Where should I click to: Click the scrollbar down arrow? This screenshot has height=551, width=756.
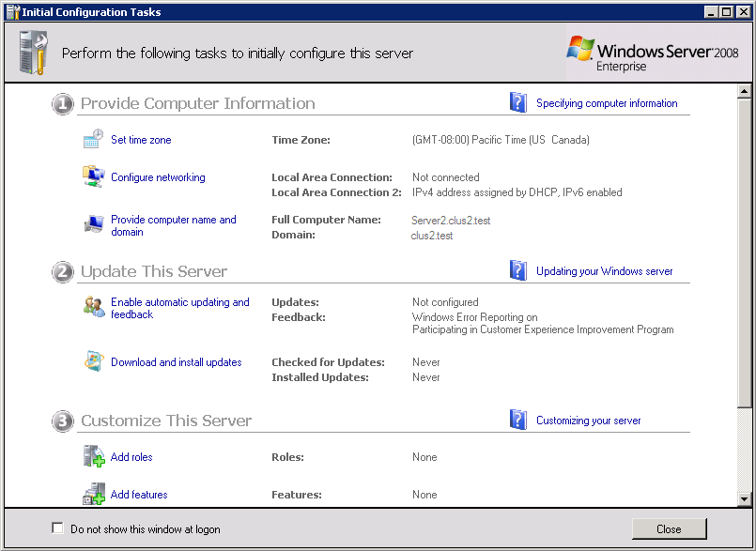[x=744, y=499]
